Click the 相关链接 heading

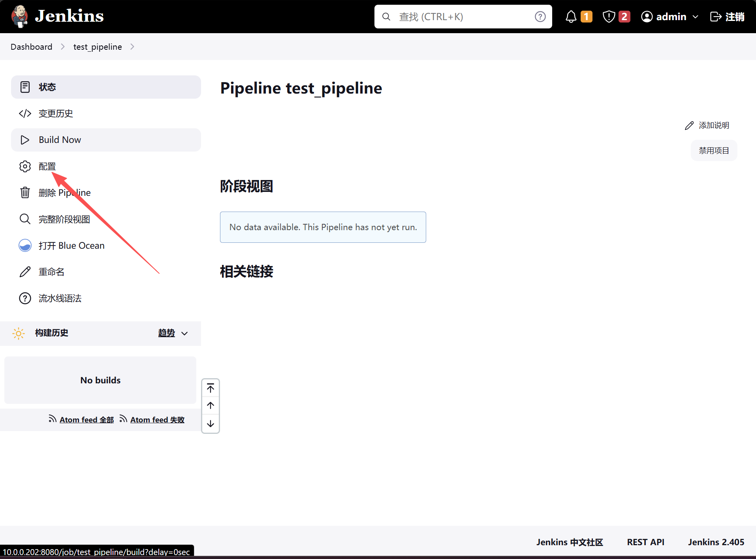pos(246,272)
